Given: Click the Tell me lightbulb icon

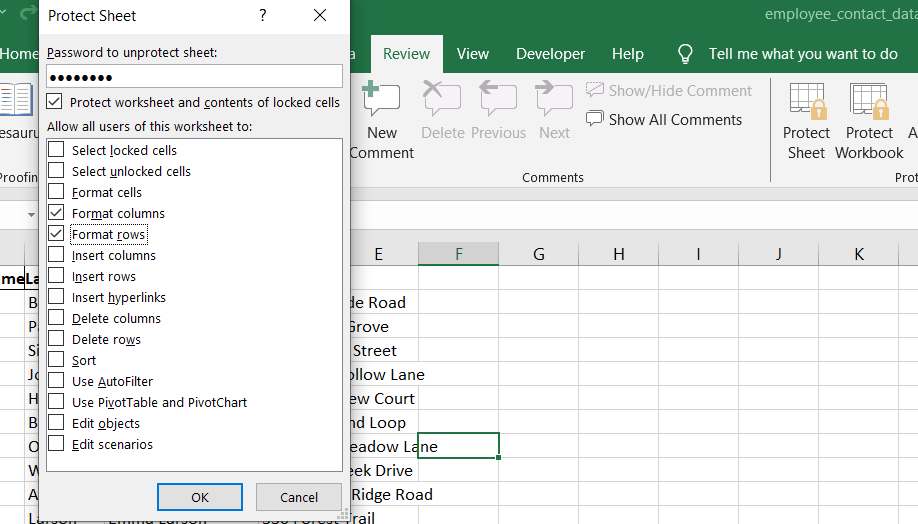Looking at the screenshot, I should pyautogui.click(x=686, y=54).
